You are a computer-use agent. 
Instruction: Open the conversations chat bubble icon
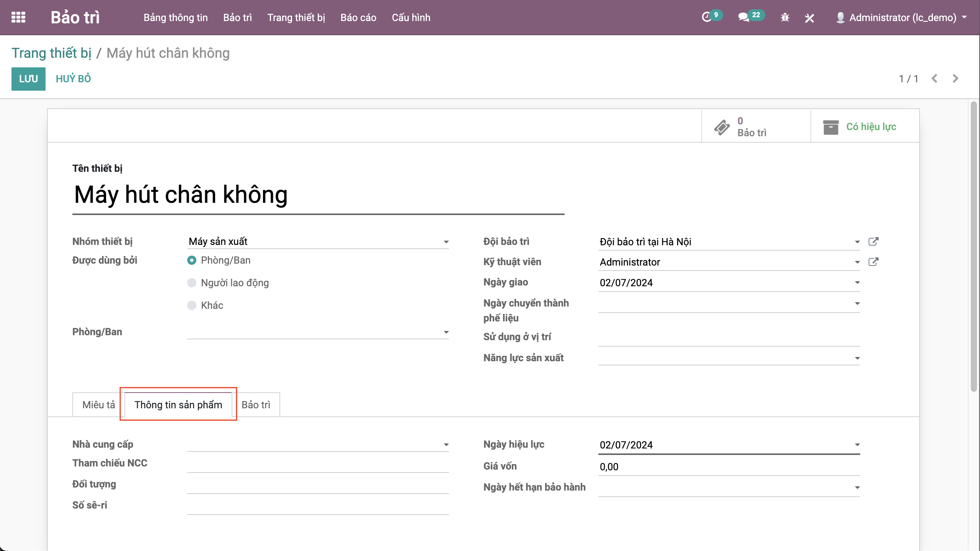(x=743, y=17)
